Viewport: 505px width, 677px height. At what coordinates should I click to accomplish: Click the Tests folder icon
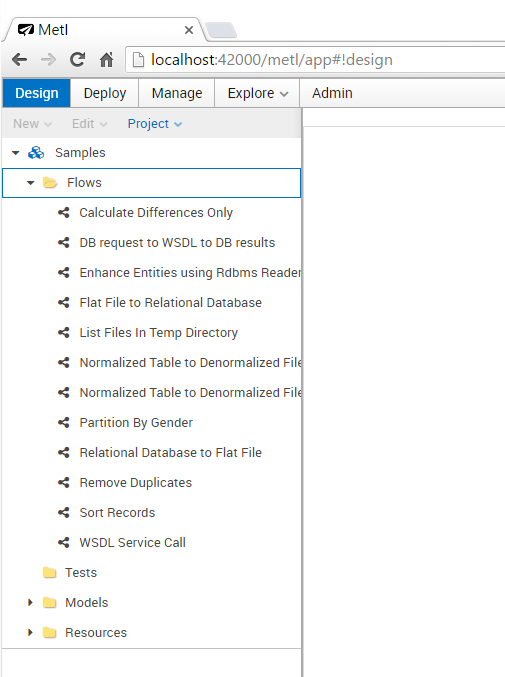point(50,573)
